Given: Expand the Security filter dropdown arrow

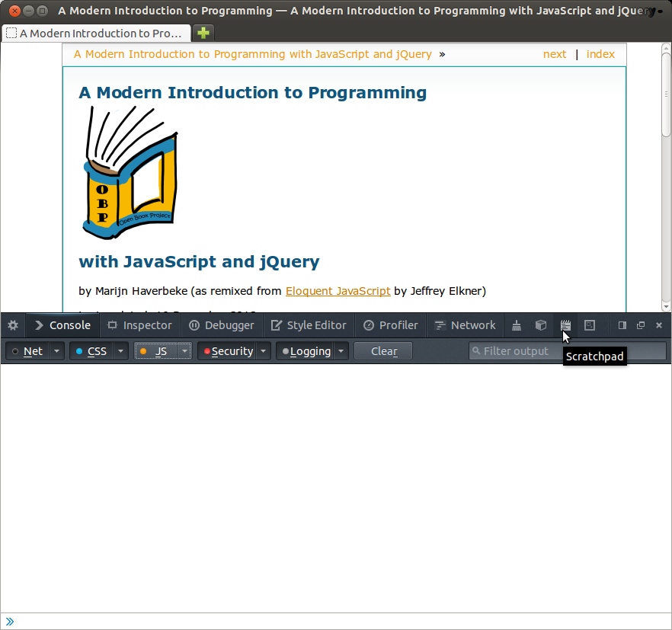Looking at the screenshot, I should click(264, 351).
